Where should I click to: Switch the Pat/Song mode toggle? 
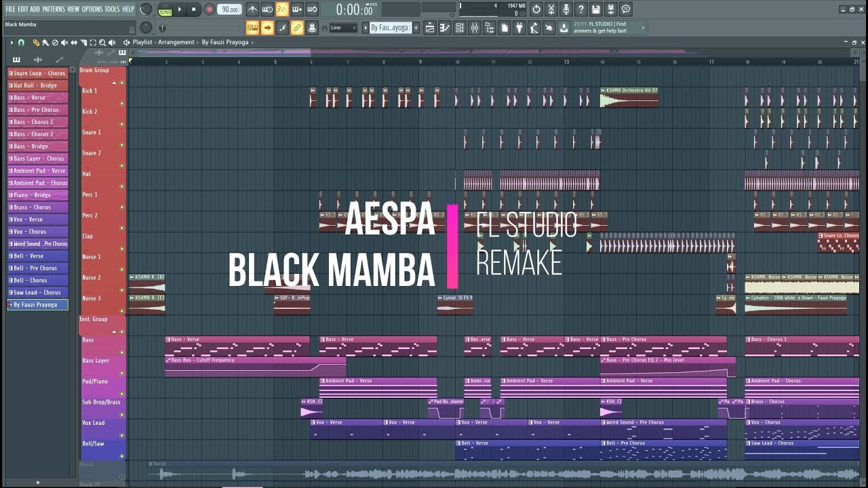pos(165,9)
